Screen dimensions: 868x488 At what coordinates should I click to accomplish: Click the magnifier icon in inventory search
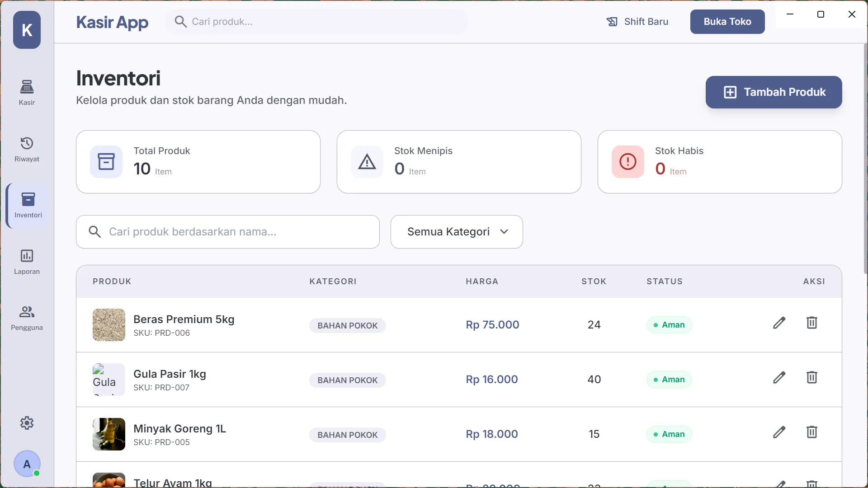pyautogui.click(x=94, y=232)
